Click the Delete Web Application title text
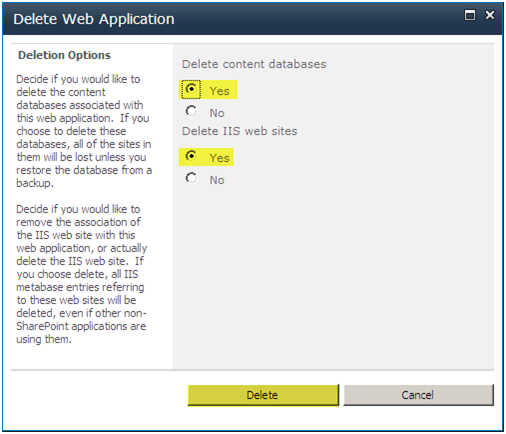 94,19
